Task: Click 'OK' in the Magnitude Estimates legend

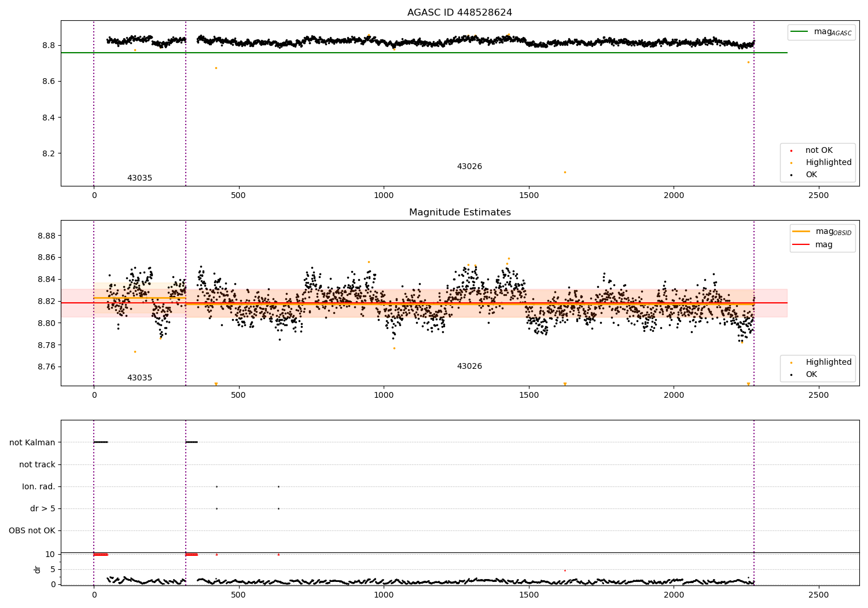Action: pos(811,375)
